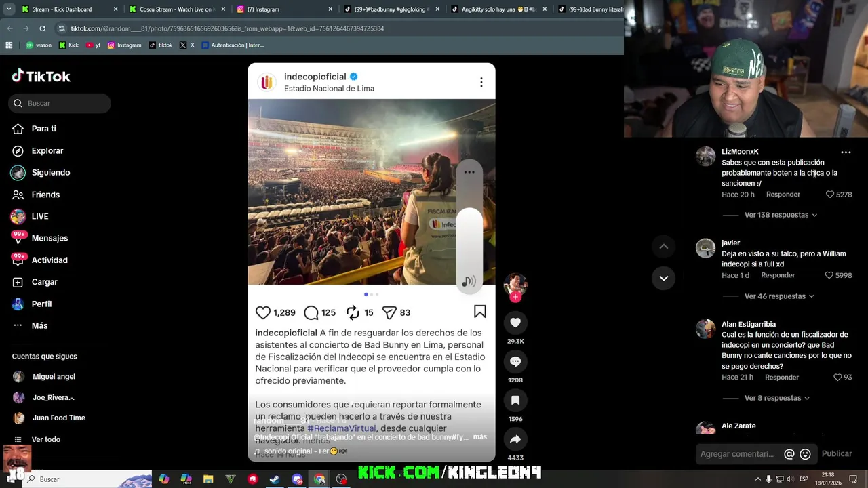
Task: Open the Más options menu
Action: [x=39, y=325]
